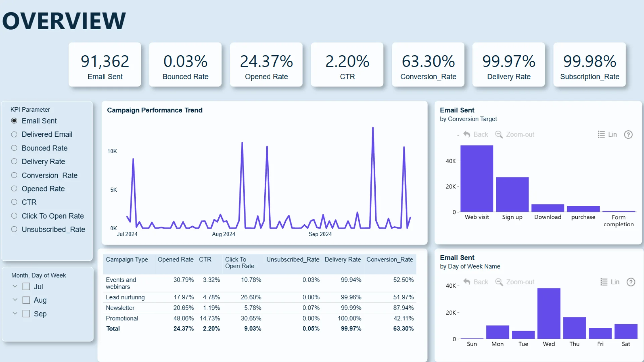Screen dimensions: 644x362
Task: Click Newsletter's 87.94% Conversion_Rate cell
Action: 404,308
